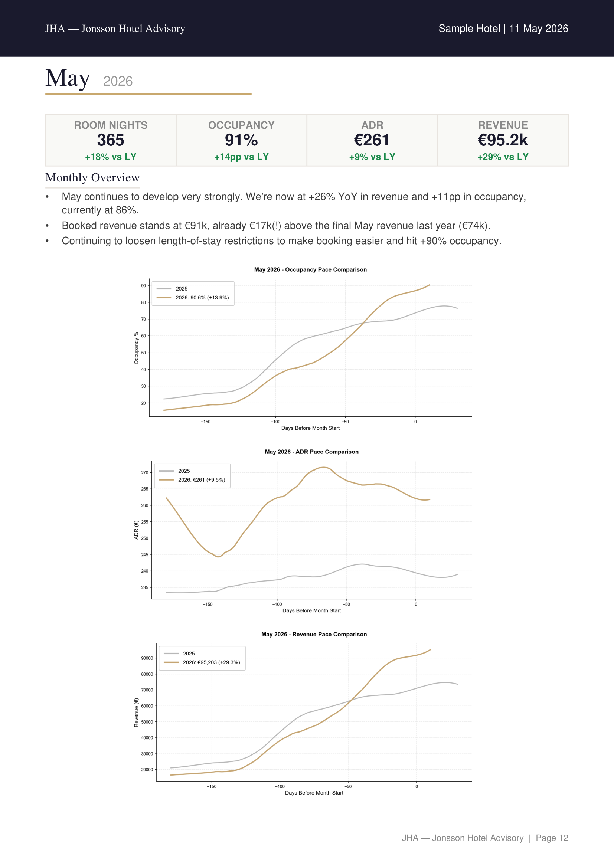
Task: Click the +29% vs LY revenue change
Action: 503,157
